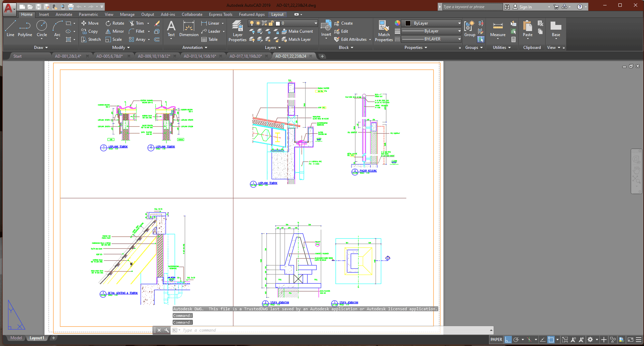
Task: Select the Polyline drawing tool
Action: tap(25, 29)
